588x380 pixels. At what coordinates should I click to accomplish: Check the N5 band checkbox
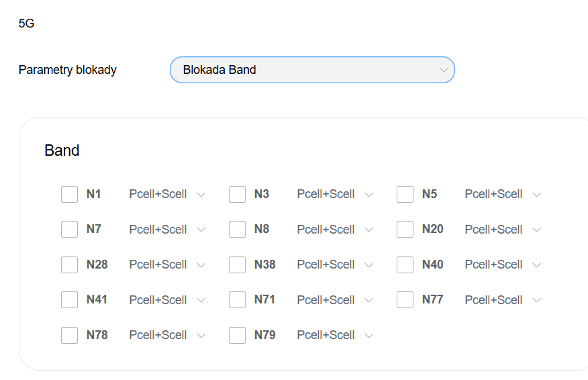click(x=405, y=194)
